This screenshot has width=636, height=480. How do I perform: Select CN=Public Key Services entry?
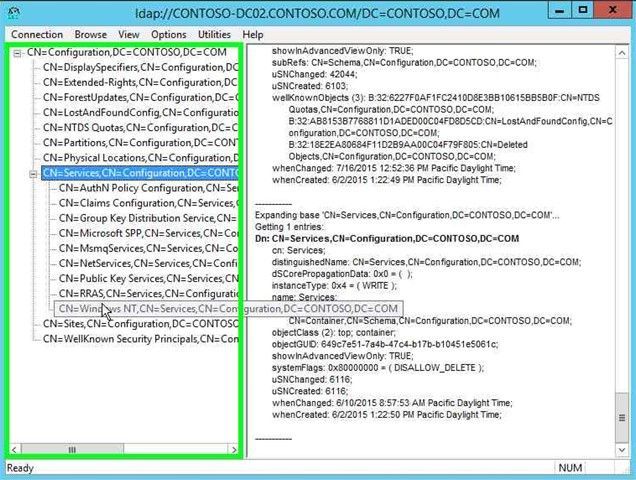point(148,278)
